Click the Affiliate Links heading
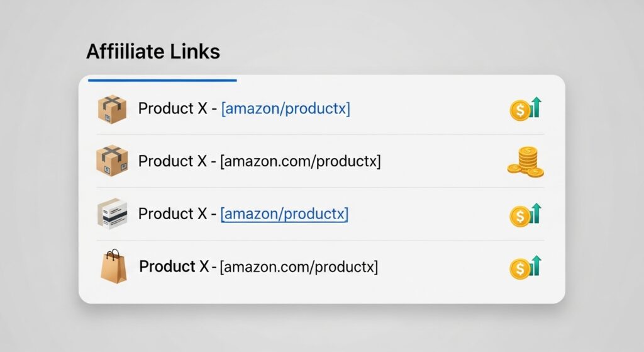 (x=153, y=52)
